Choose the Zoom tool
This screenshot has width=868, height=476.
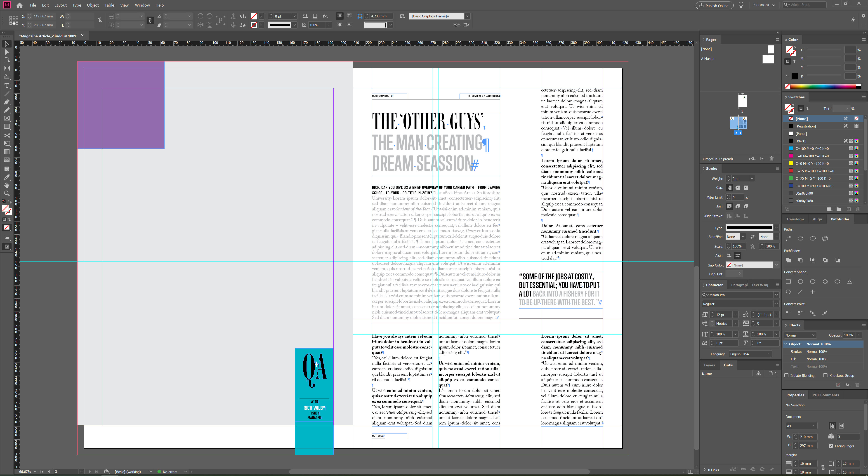pos(7,193)
